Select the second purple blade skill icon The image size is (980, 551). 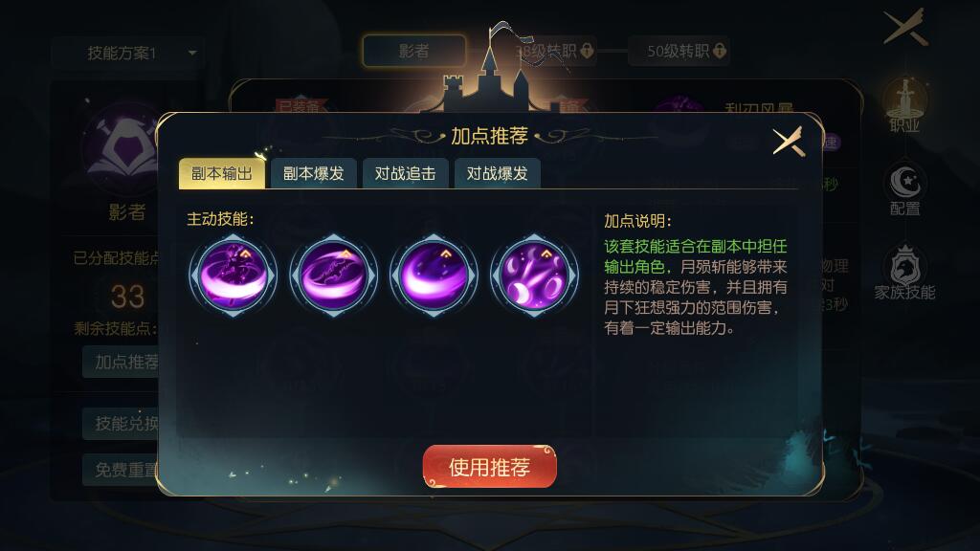pyautogui.click(x=333, y=275)
